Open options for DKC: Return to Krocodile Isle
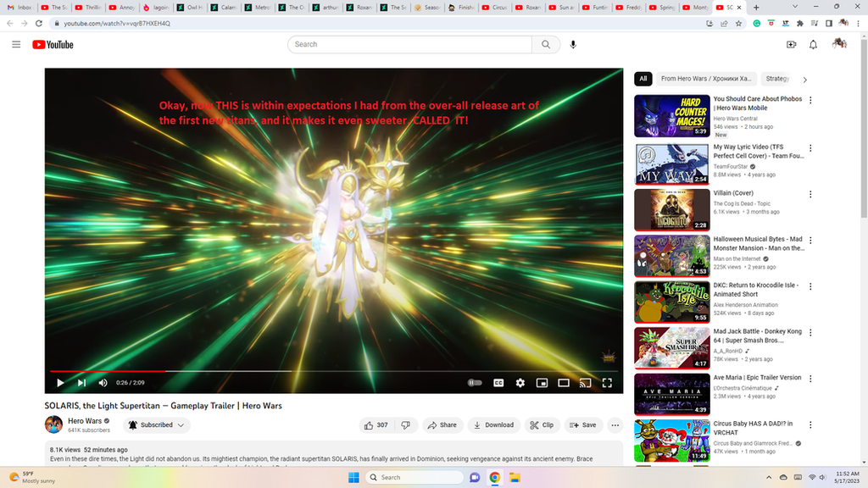Image resolution: width=868 pixels, height=488 pixels. [x=810, y=286]
